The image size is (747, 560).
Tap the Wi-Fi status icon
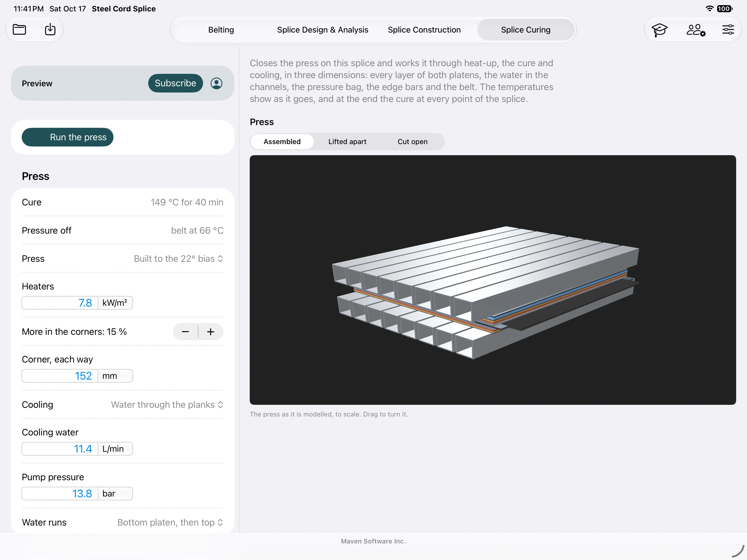(710, 9)
